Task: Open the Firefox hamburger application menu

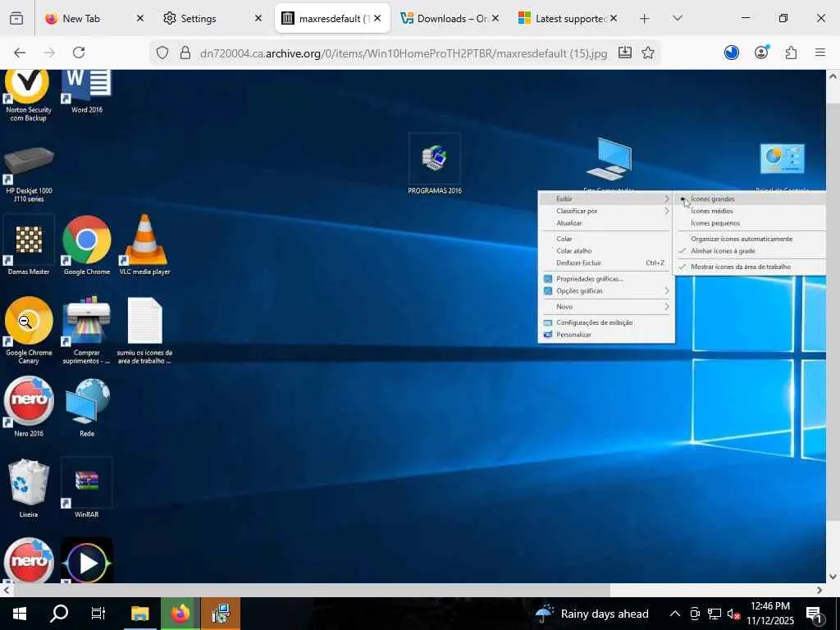Action: (820, 52)
